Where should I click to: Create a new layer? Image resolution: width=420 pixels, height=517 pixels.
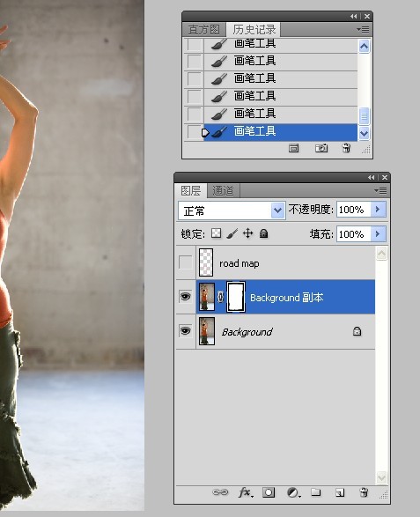[340, 492]
